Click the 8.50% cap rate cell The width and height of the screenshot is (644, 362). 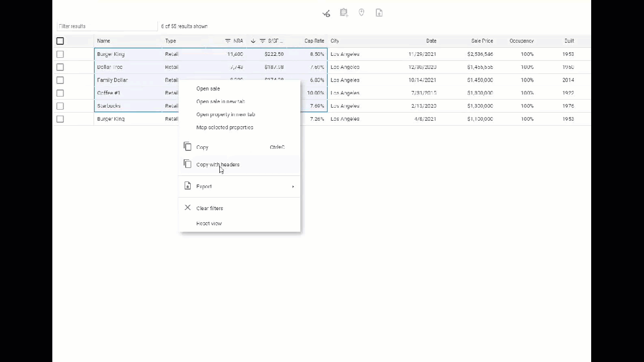(x=317, y=54)
